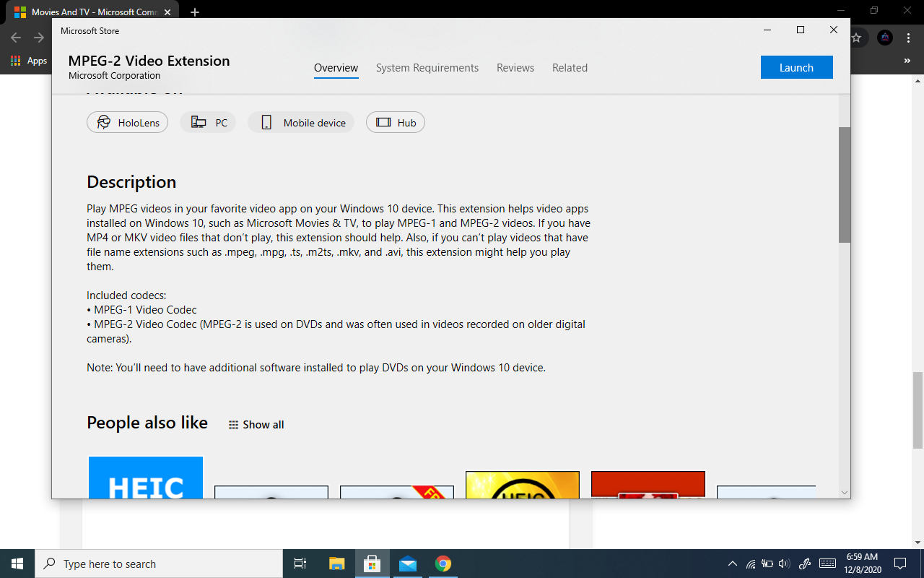Bookmark this page with the star icon
The height and width of the screenshot is (578, 924).
pyautogui.click(x=856, y=38)
